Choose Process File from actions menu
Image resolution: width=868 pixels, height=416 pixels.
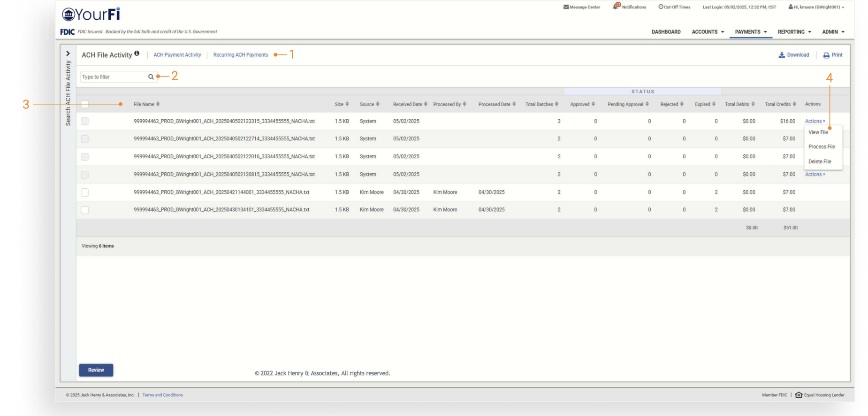822,147
